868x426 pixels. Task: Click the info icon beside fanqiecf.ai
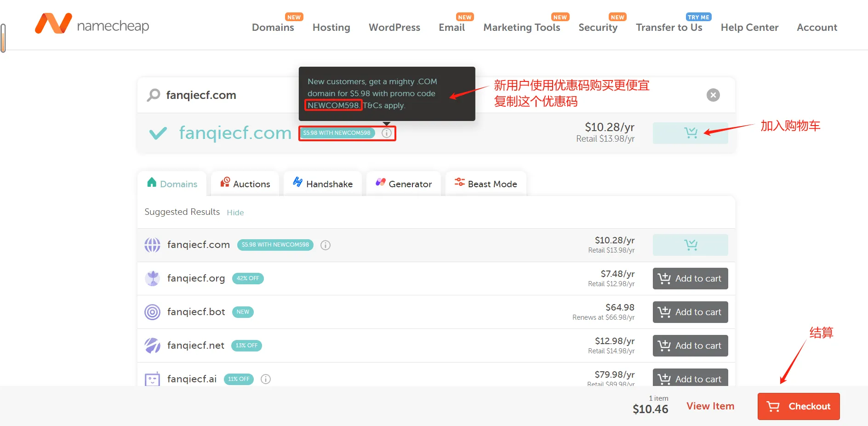(266, 379)
